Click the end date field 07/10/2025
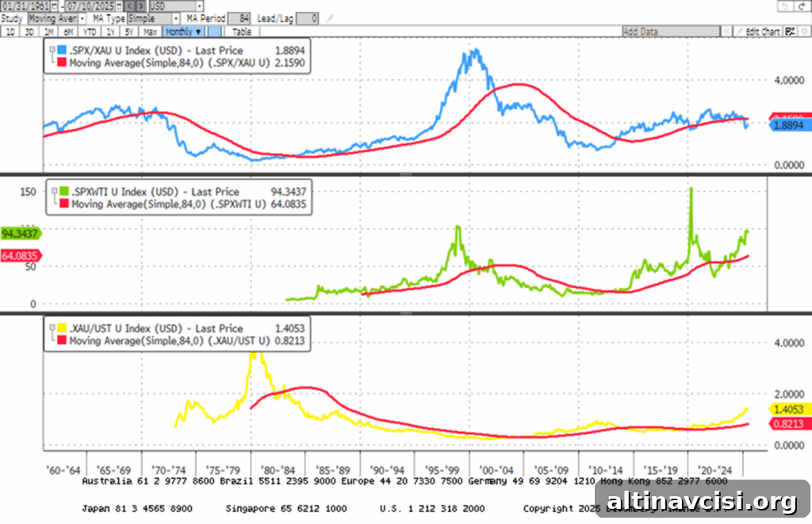Screen dimensions: 812x524 (90, 6)
